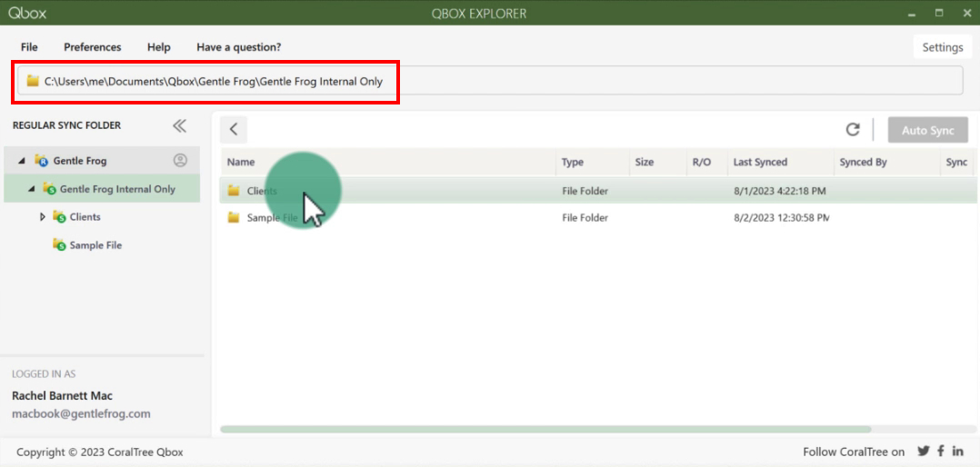Select Gentle Frog in the tree
980x467 pixels.
coord(80,161)
